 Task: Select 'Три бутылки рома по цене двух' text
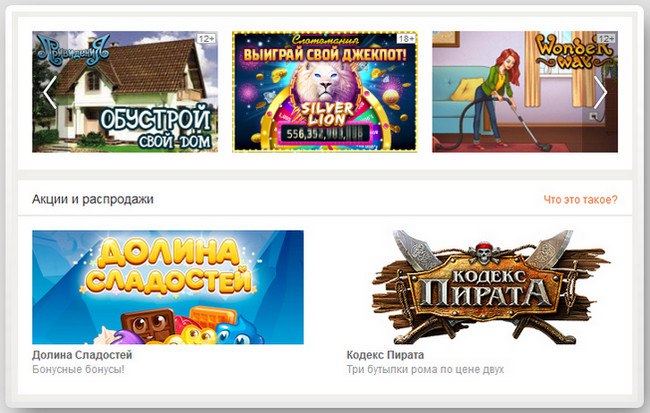coord(425,369)
